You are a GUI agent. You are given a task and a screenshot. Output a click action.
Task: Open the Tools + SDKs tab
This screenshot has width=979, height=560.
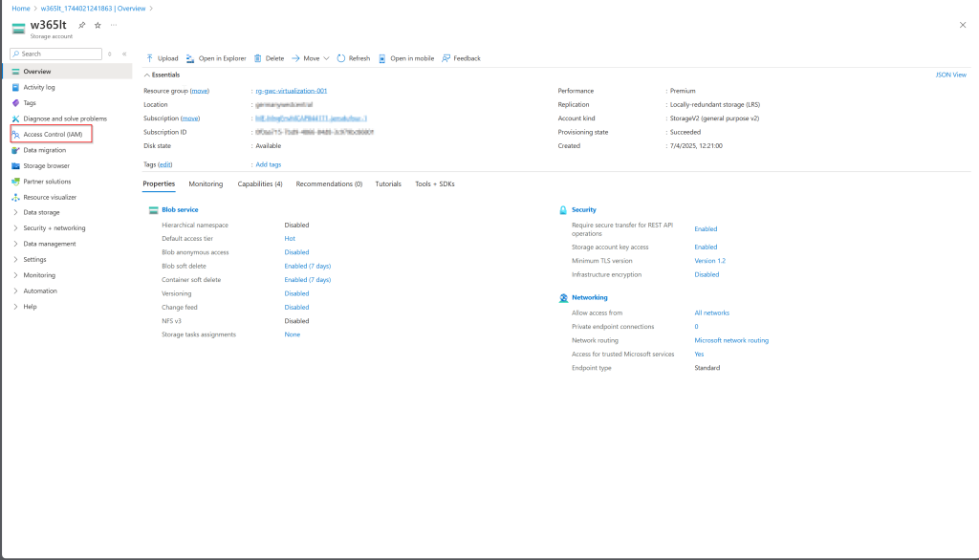coord(435,184)
